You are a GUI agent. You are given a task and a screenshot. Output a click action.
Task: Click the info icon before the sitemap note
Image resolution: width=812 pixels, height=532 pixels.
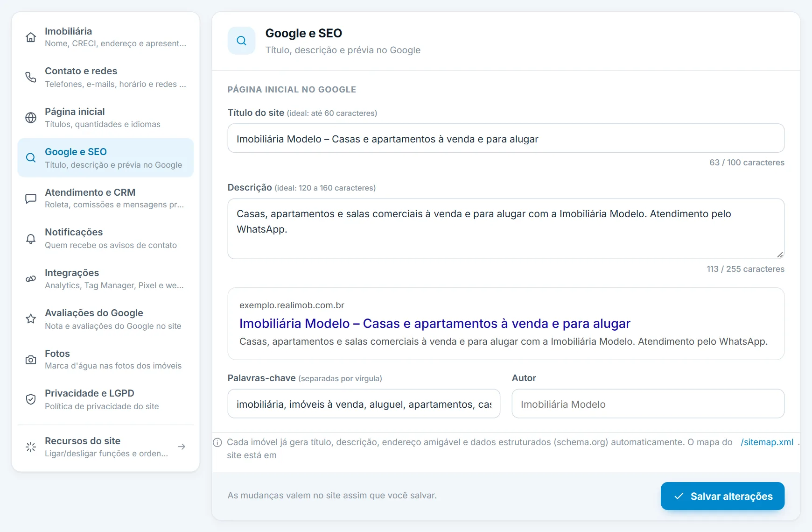tap(217, 442)
